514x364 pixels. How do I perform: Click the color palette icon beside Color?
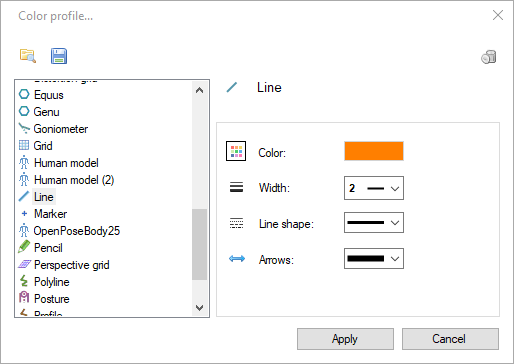(x=236, y=151)
